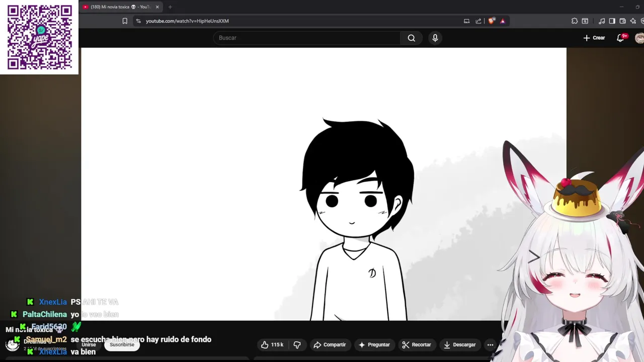The width and height of the screenshot is (644, 362).
Task: Open a new browser tab with plus
Action: point(170,7)
